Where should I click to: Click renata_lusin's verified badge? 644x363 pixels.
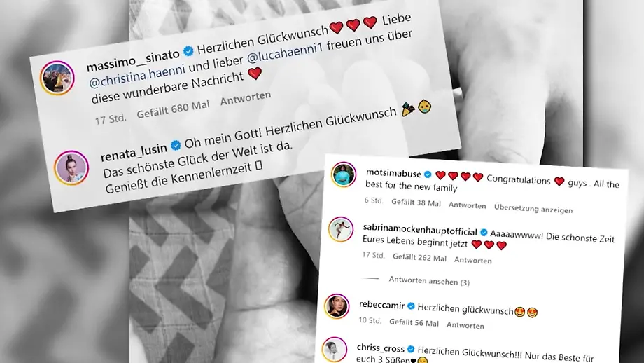tap(176, 145)
